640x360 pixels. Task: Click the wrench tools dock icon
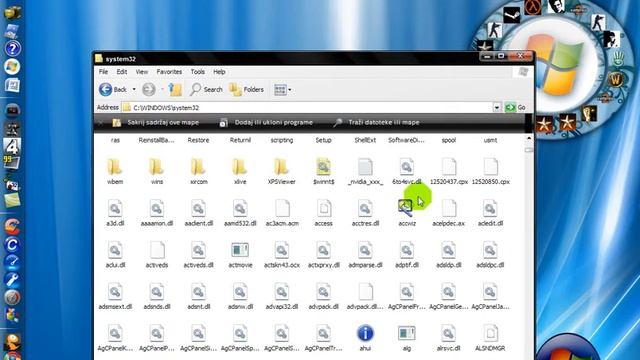[12, 280]
